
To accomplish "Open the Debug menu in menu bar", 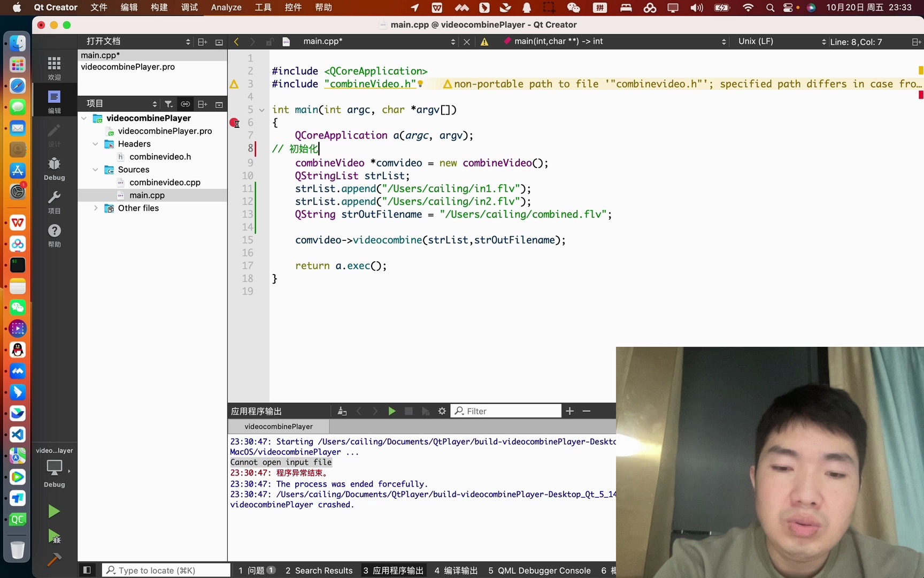I will [189, 7].
